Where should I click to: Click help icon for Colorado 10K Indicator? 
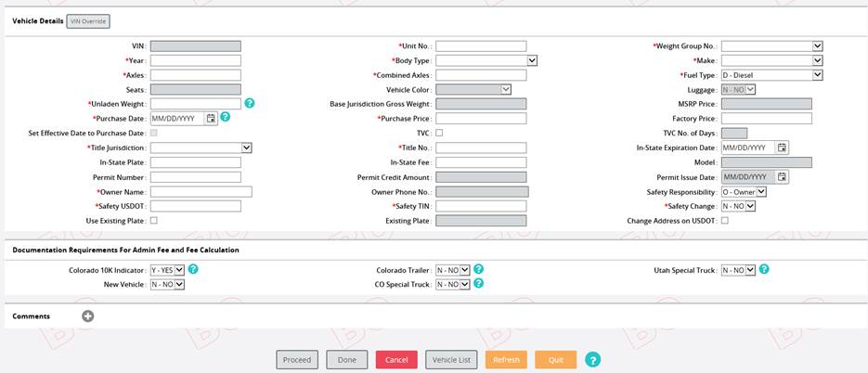point(193,270)
